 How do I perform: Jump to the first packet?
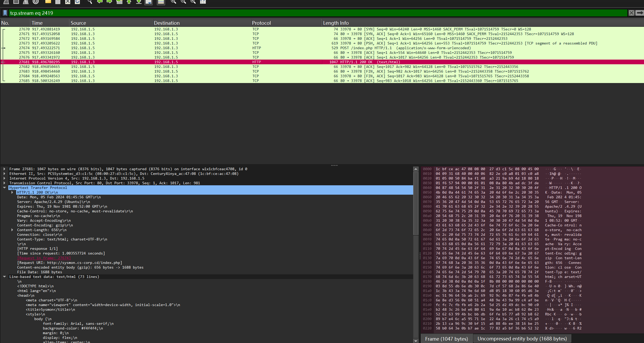pyautogui.click(x=129, y=2)
